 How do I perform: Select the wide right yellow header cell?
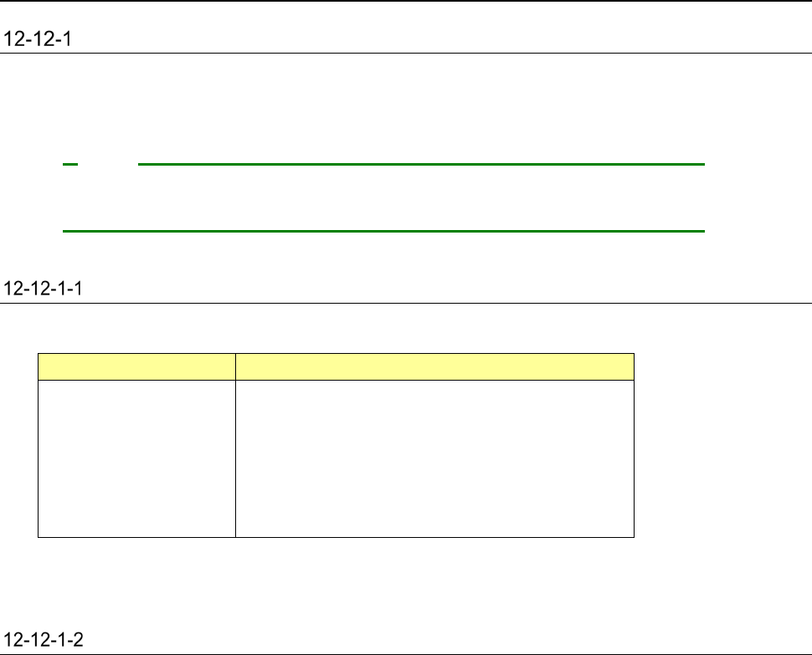[x=434, y=367]
